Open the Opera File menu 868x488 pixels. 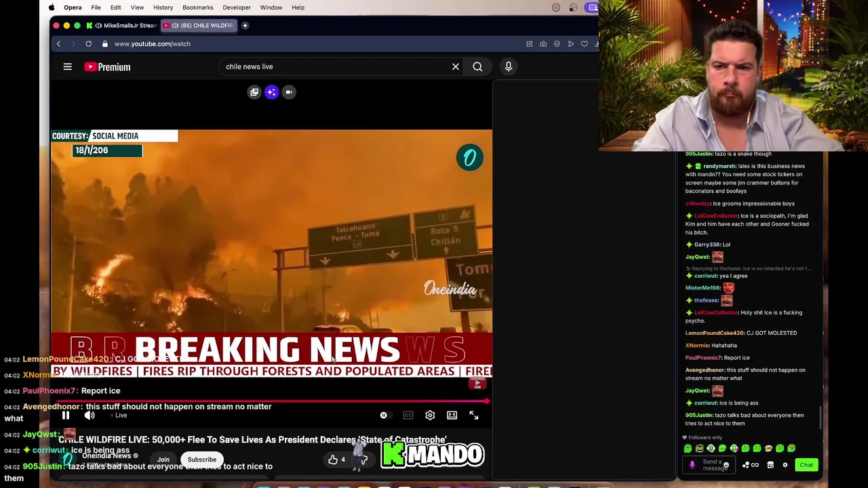(x=96, y=7)
